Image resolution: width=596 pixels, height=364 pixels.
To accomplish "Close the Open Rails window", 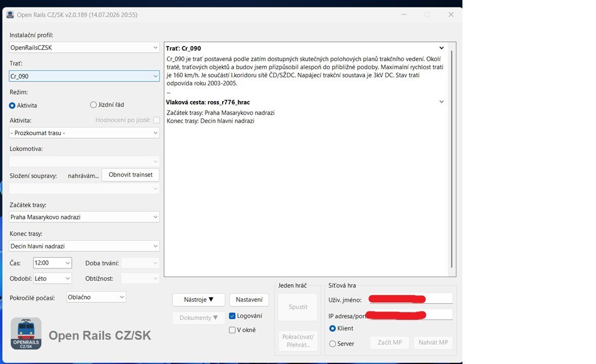I will click(451, 15).
